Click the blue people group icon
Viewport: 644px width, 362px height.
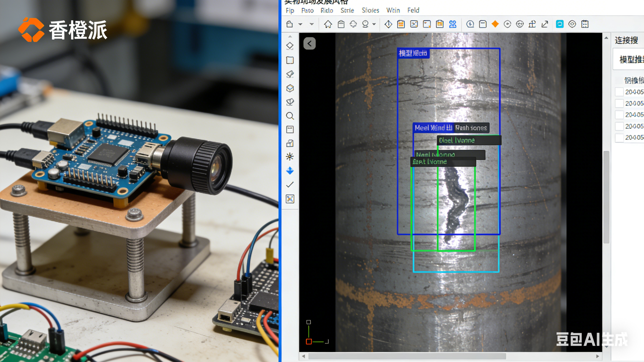click(452, 24)
